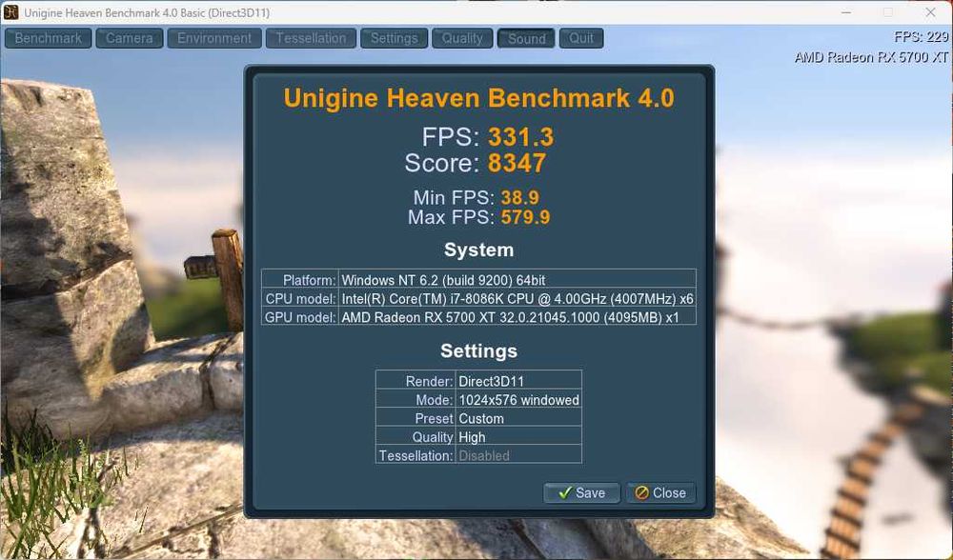Screen dimensions: 953x560
Task: Toggle the Sound button
Action: [x=526, y=38]
